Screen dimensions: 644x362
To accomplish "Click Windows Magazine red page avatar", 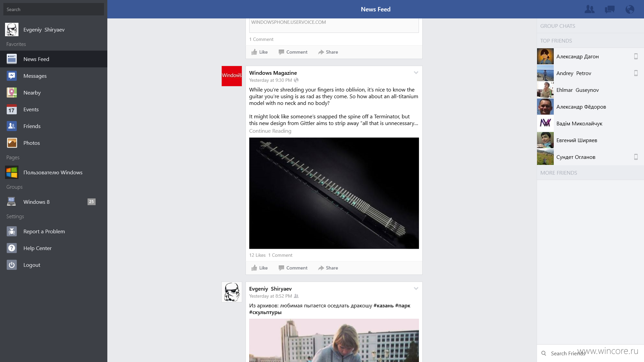I will click(231, 76).
